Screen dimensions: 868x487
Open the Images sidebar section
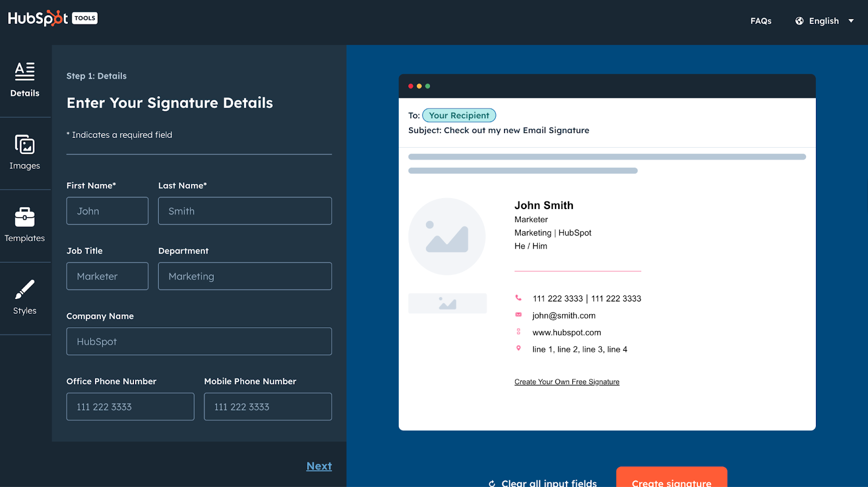point(25,153)
